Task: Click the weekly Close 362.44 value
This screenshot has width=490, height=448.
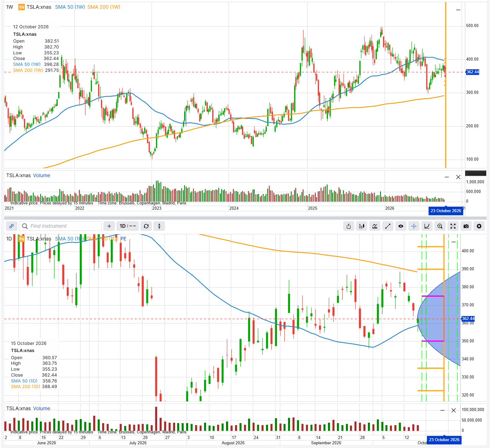Action: (51, 58)
